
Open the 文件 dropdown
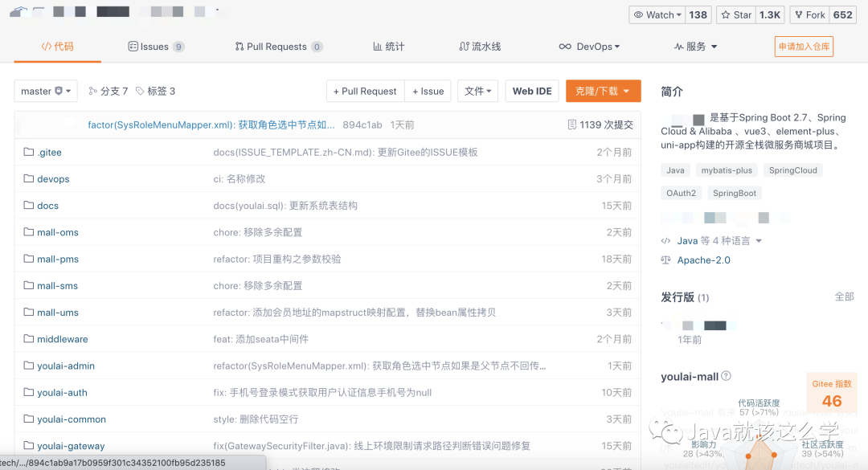[x=477, y=91]
